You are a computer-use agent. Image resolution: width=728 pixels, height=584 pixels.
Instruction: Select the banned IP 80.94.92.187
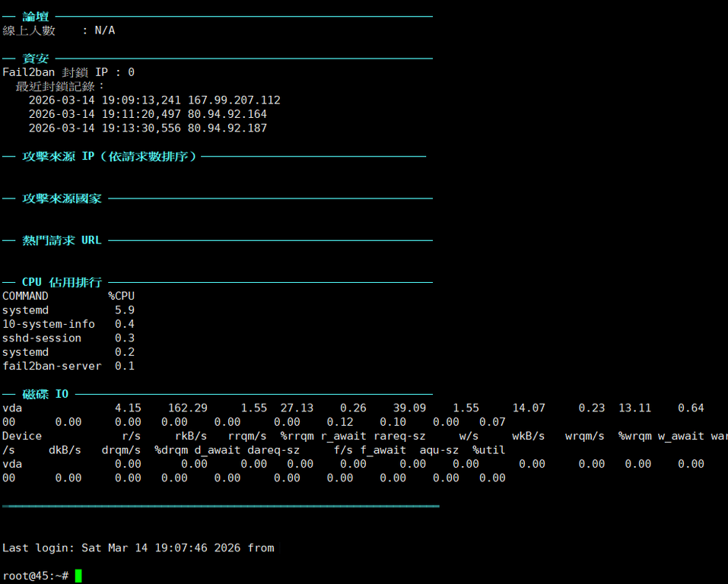[227, 129]
